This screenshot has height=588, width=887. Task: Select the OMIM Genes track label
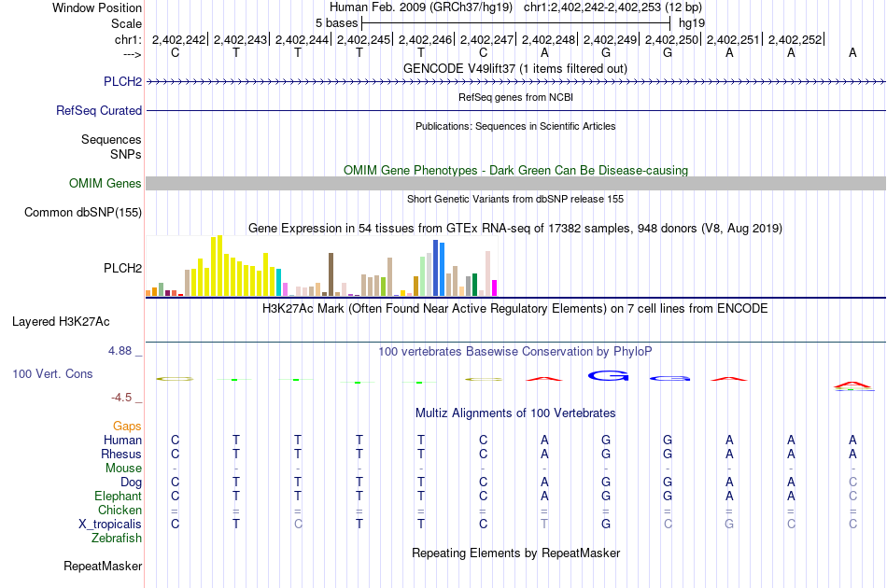click(x=105, y=183)
